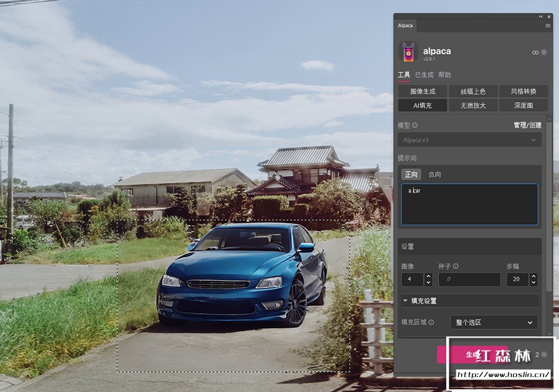
Task: Choose the 线稿上色 tool
Action: point(473,91)
